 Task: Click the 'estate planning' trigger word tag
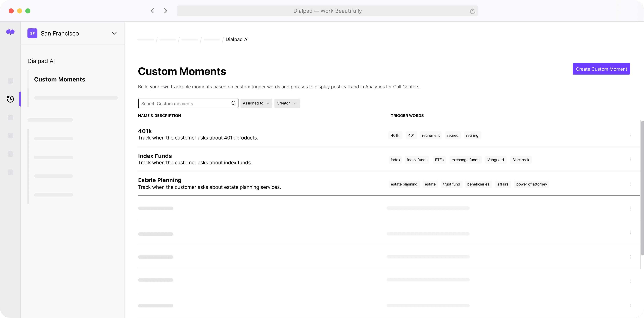pyautogui.click(x=404, y=184)
